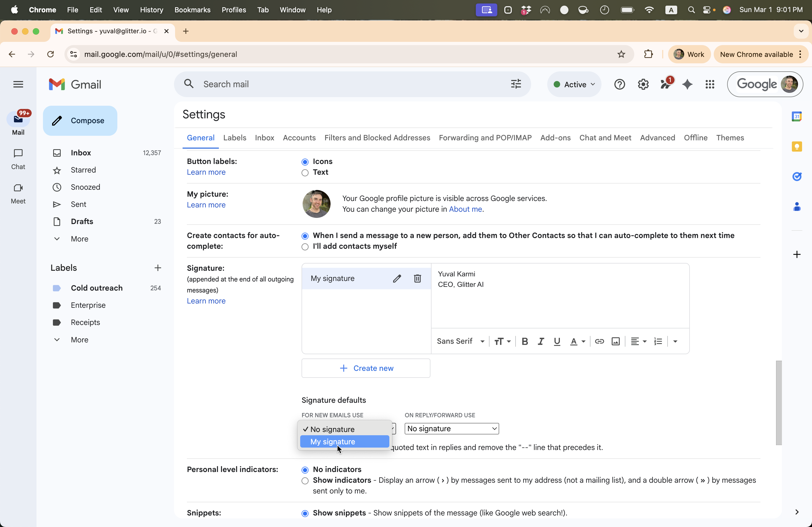Switch to the Filters and Blocked Addresses tab

coord(377,138)
